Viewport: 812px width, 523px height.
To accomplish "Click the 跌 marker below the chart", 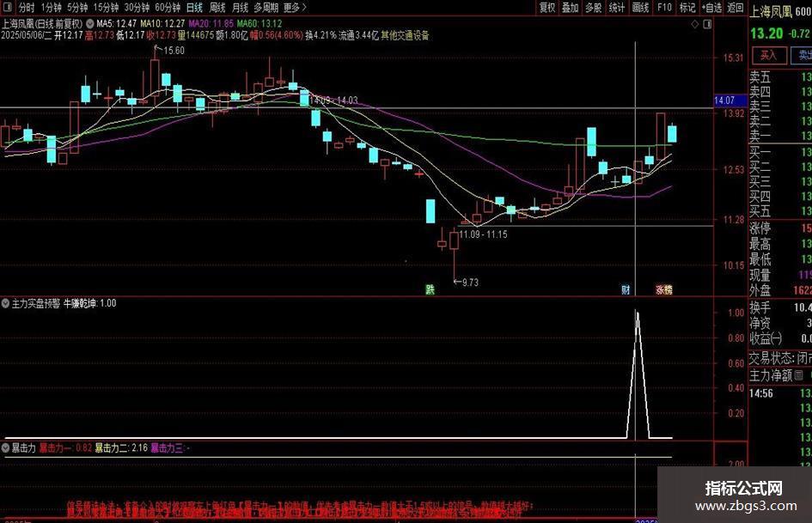I will [x=430, y=290].
